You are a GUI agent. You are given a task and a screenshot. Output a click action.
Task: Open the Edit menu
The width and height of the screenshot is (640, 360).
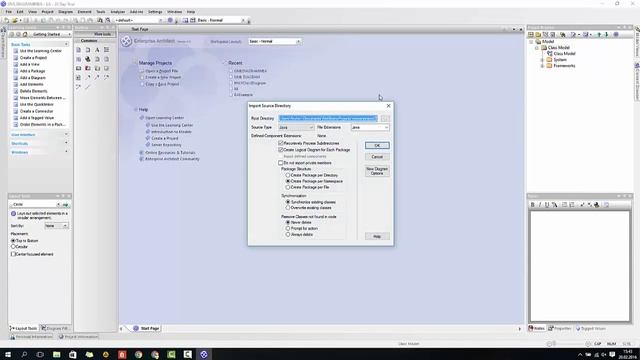tap(20, 12)
